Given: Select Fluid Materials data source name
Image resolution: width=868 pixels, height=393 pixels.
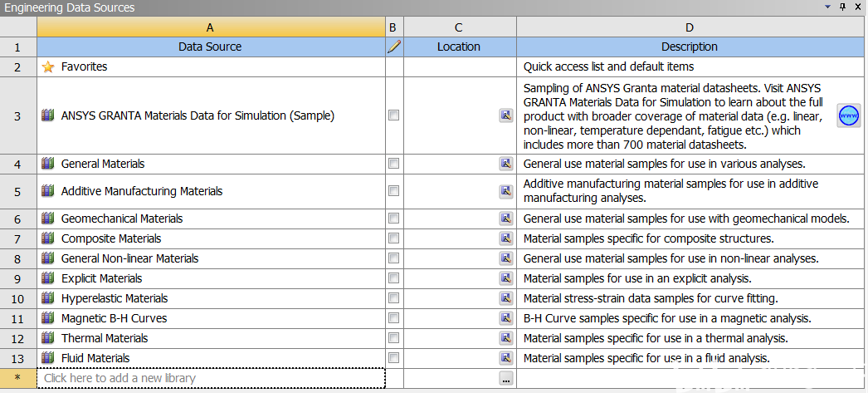Looking at the screenshot, I should click(x=95, y=359).
